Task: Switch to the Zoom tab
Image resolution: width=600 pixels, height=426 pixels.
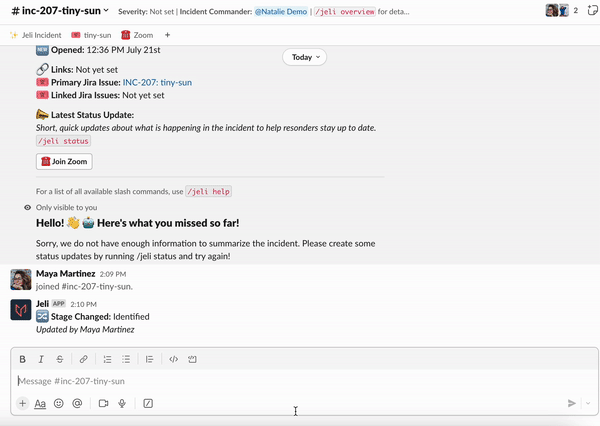Action: tap(137, 35)
